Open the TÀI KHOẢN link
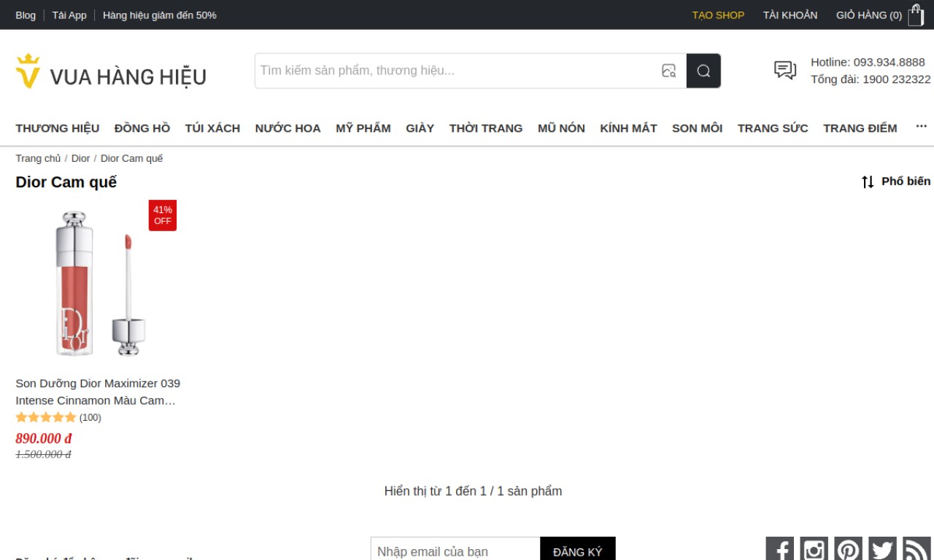The height and width of the screenshot is (560, 934). (790, 15)
